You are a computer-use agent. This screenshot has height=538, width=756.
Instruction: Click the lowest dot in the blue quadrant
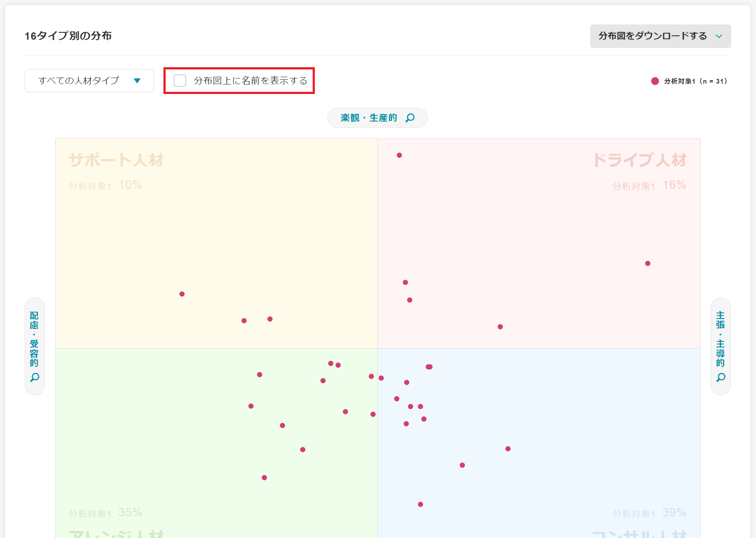point(420,504)
